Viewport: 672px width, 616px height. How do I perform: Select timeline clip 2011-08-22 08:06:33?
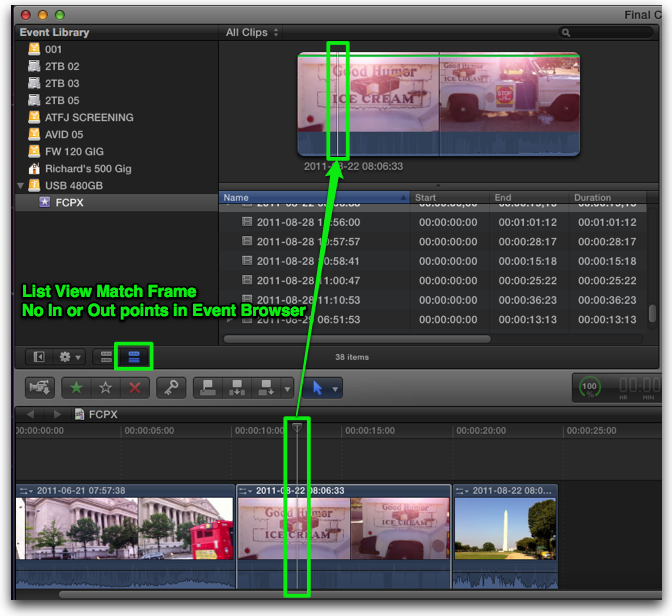pos(344,536)
